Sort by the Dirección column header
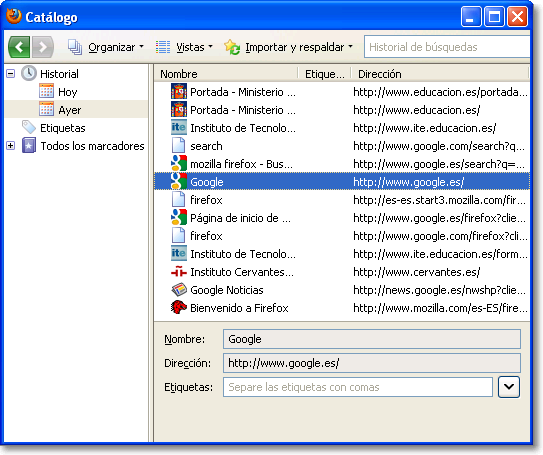The image size is (543, 455). point(440,74)
